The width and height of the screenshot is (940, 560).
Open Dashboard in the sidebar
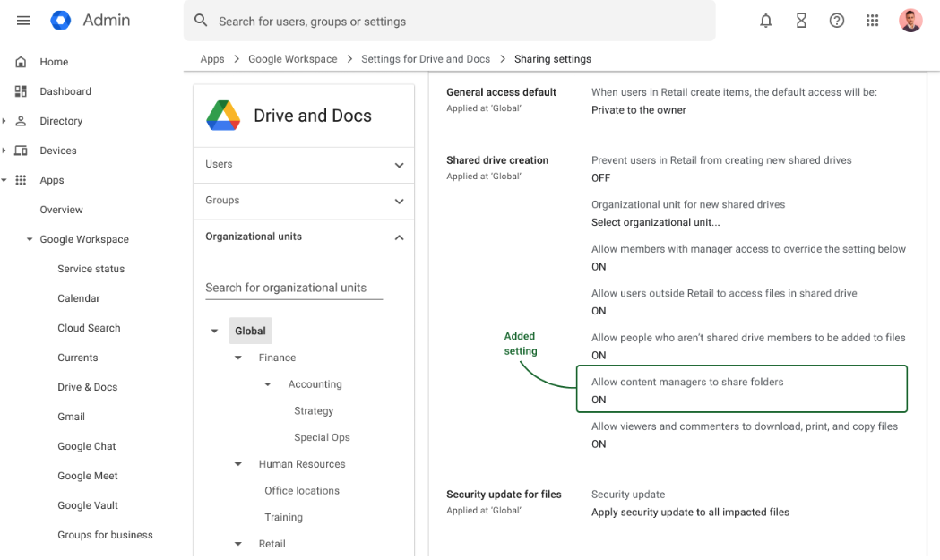tap(65, 91)
